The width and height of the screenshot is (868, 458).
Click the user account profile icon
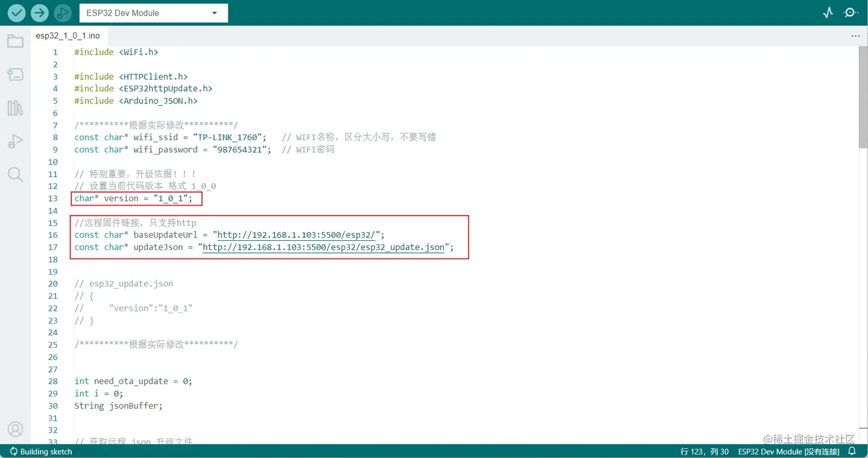pyautogui.click(x=15, y=429)
